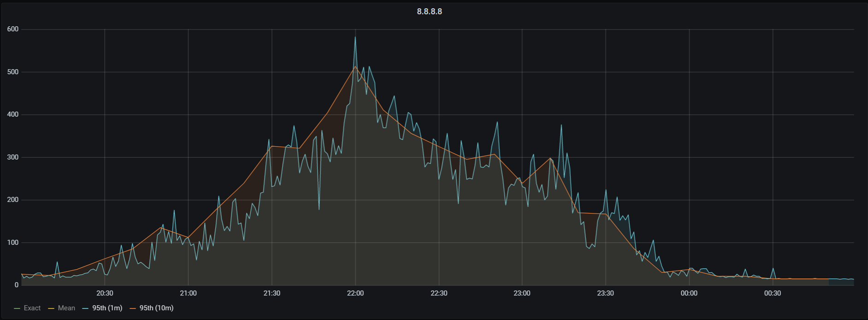Image resolution: width=868 pixels, height=320 pixels.
Task: Click the 21:00 time axis label
Action: pyautogui.click(x=188, y=293)
